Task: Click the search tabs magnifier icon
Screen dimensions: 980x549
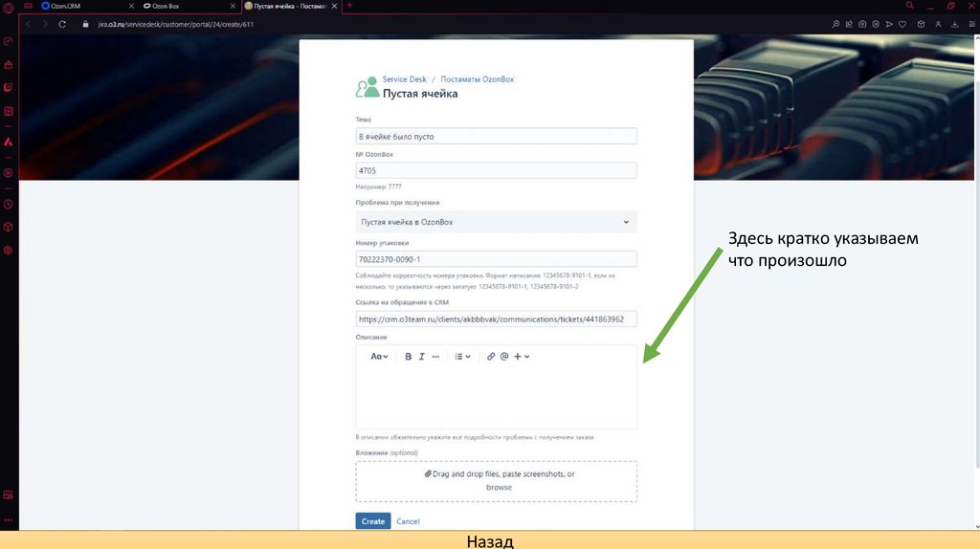Action: [x=910, y=6]
